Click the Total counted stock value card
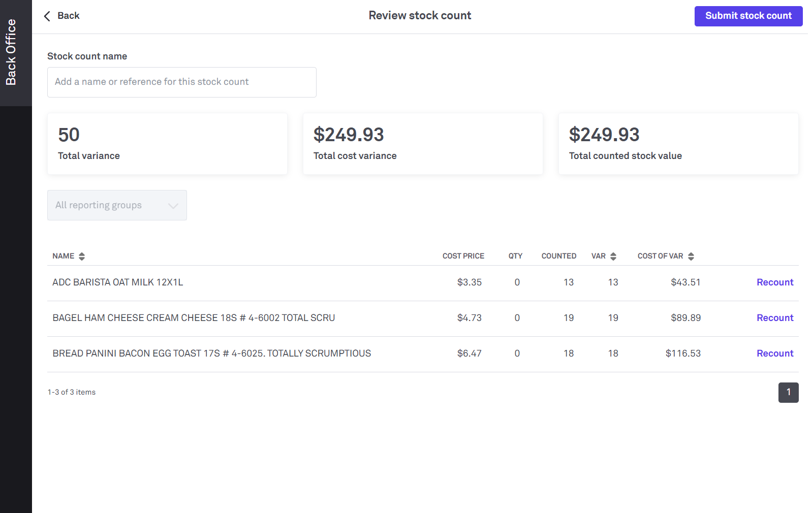 pos(678,144)
